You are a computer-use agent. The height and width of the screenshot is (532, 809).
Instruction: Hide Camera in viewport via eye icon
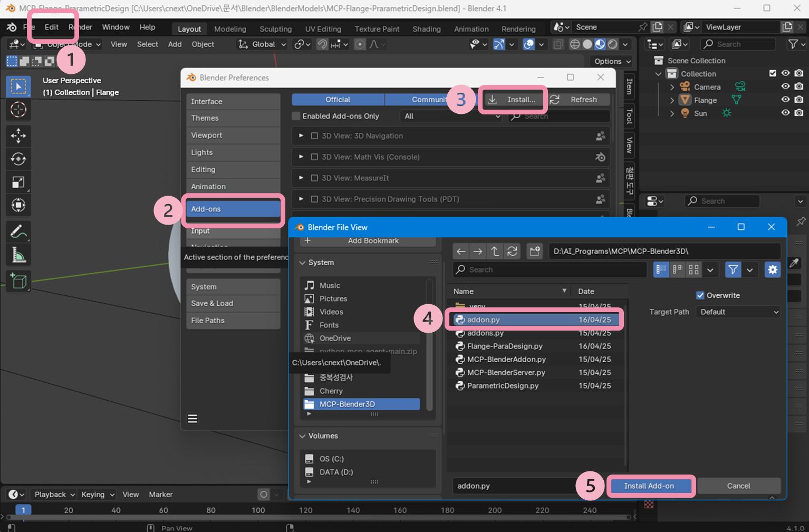click(x=785, y=87)
